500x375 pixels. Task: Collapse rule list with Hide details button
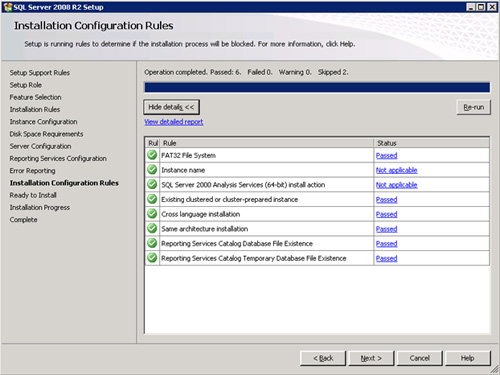click(x=171, y=107)
